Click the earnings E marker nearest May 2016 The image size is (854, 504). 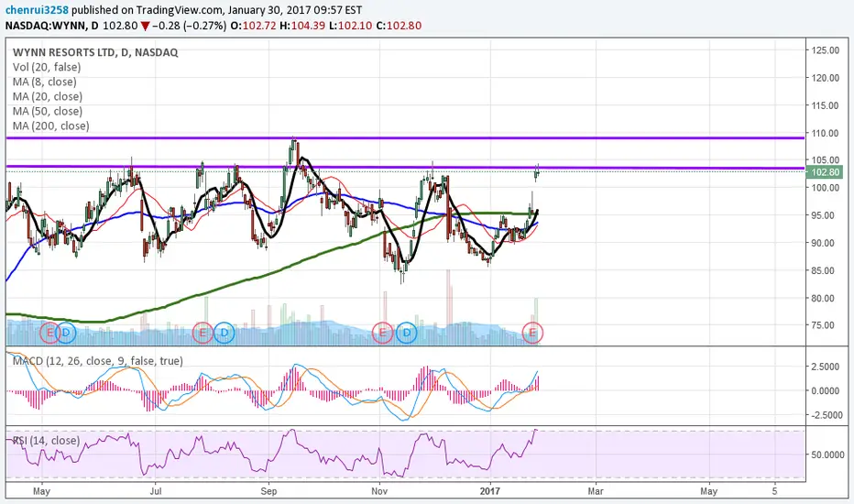pos(49,333)
